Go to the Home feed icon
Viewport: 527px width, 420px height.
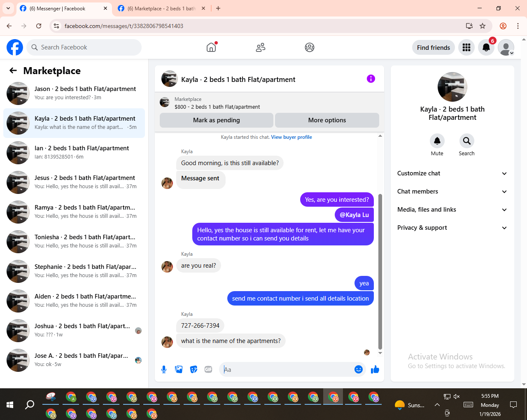[211, 47]
